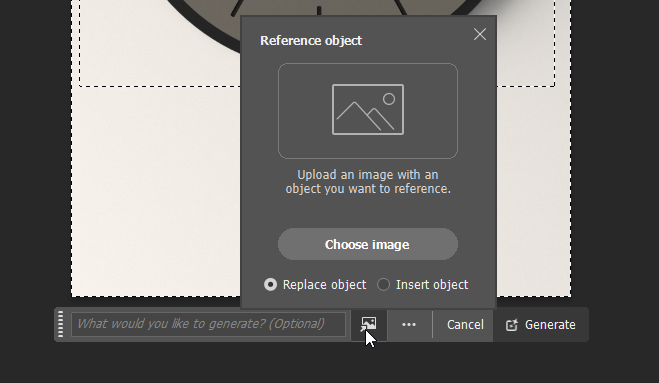Click the Reference object dialog title
This screenshot has width=659, height=383.
311,40
